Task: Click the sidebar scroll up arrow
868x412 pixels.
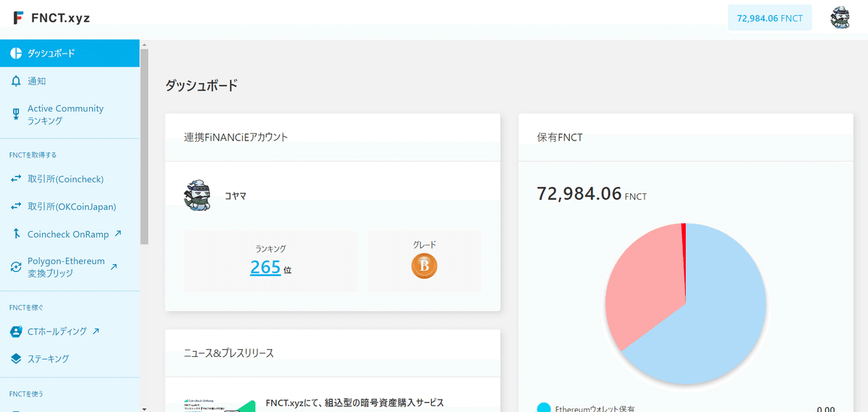Action: point(144,44)
